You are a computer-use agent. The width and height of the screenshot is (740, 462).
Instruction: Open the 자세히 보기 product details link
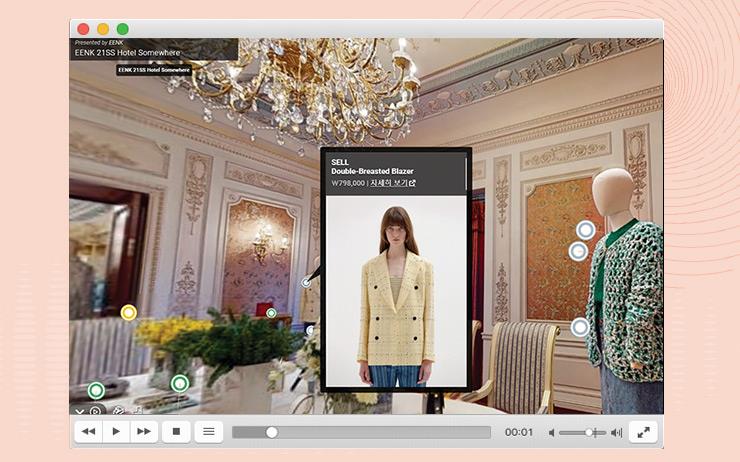coord(392,183)
